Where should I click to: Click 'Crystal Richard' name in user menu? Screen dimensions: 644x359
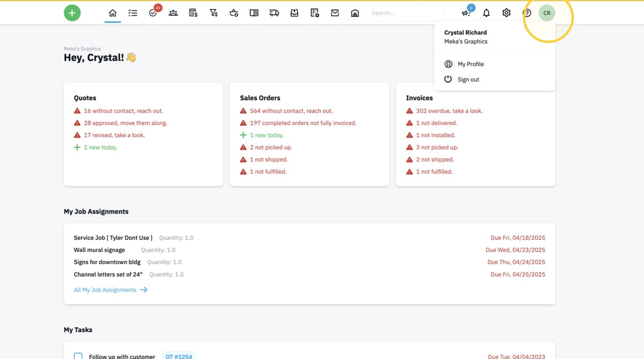tap(465, 32)
